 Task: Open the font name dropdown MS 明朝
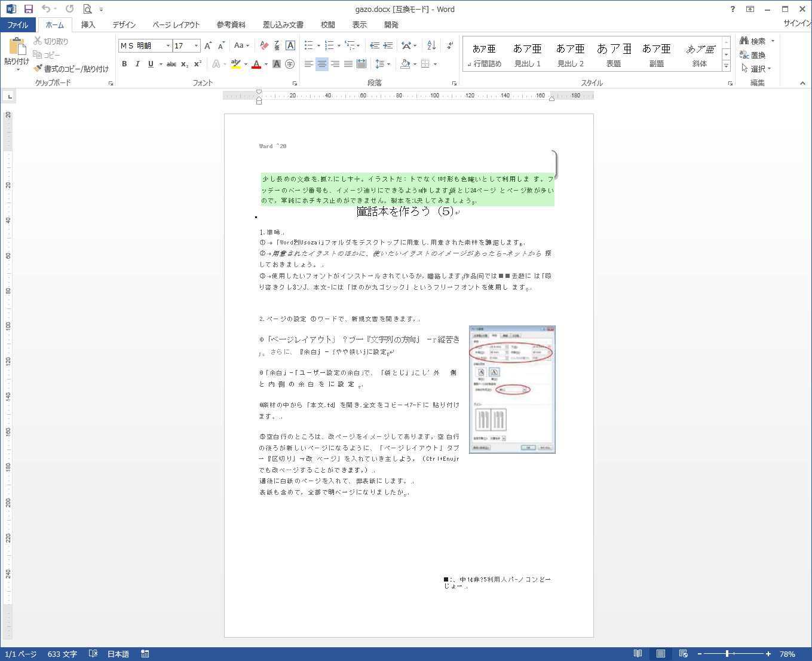pos(168,45)
